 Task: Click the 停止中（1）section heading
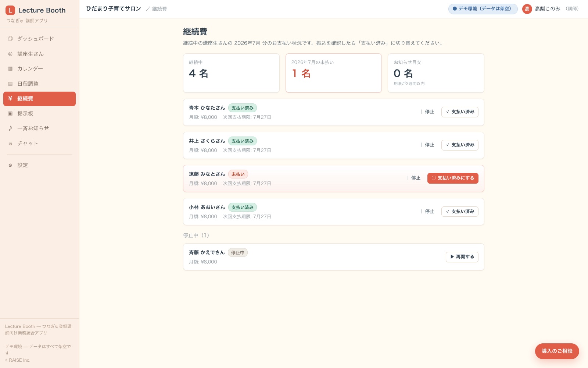point(196,236)
